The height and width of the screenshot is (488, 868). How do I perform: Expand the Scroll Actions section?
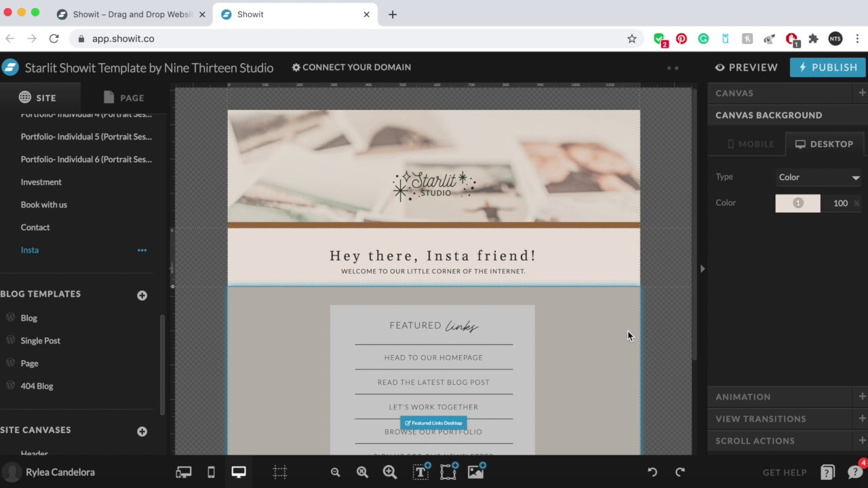click(862, 441)
